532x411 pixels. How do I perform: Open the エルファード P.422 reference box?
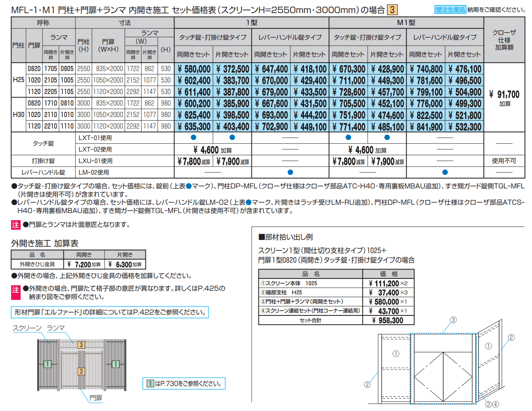(110, 312)
